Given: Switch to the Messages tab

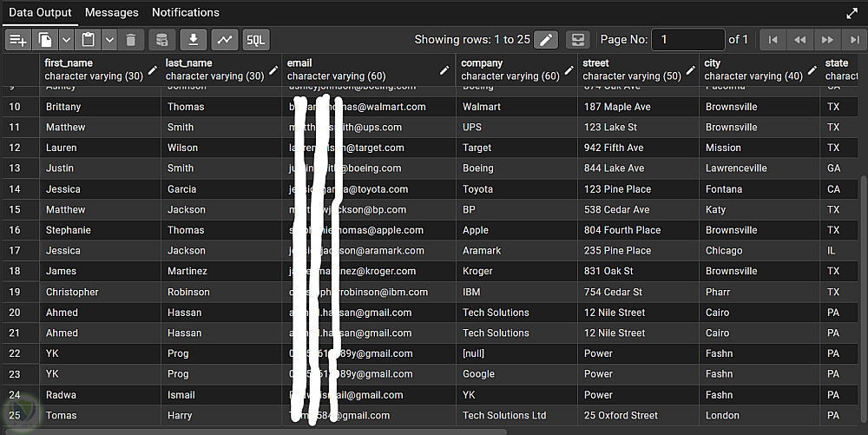Looking at the screenshot, I should [x=112, y=12].
